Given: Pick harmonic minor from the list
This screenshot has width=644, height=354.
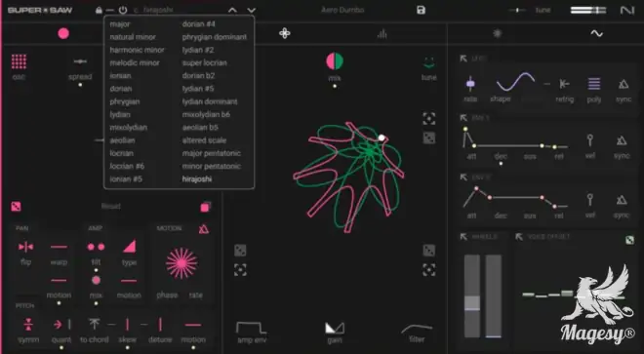Looking at the screenshot, I should click(x=137, y=50).
